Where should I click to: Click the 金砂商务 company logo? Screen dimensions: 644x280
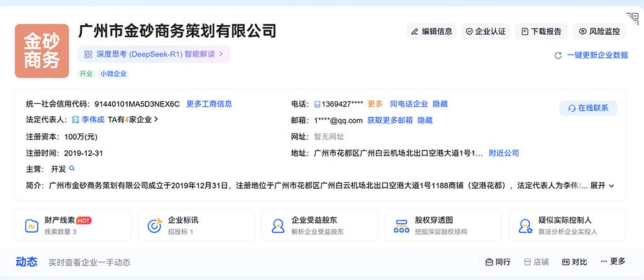pos(42,51)
